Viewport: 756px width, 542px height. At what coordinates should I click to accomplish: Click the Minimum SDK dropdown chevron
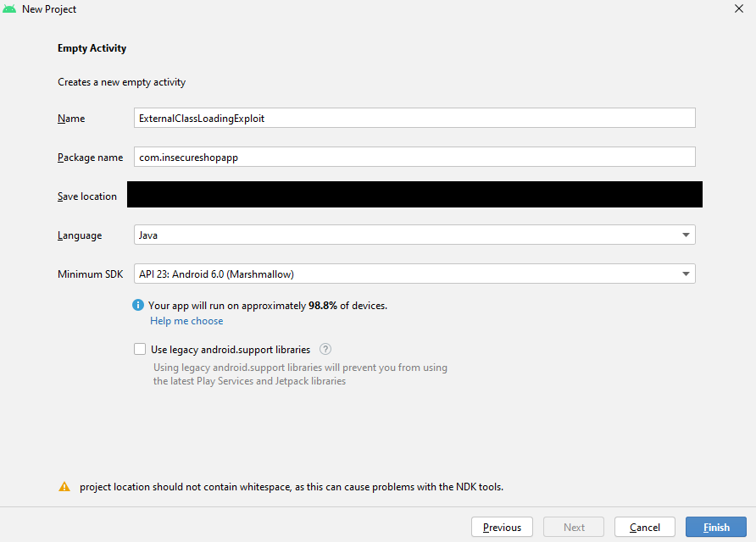(686, 274)
